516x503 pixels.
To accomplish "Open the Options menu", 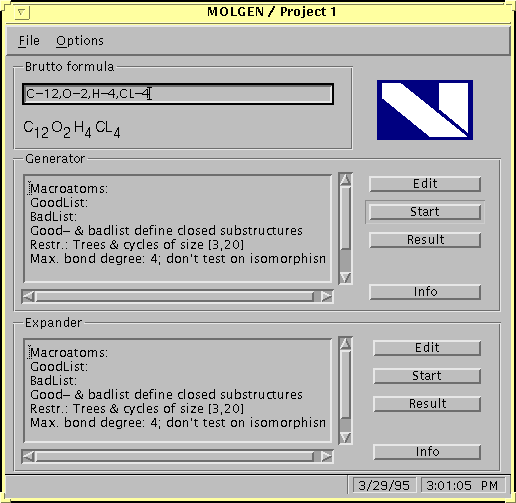I will click(80, 41).
